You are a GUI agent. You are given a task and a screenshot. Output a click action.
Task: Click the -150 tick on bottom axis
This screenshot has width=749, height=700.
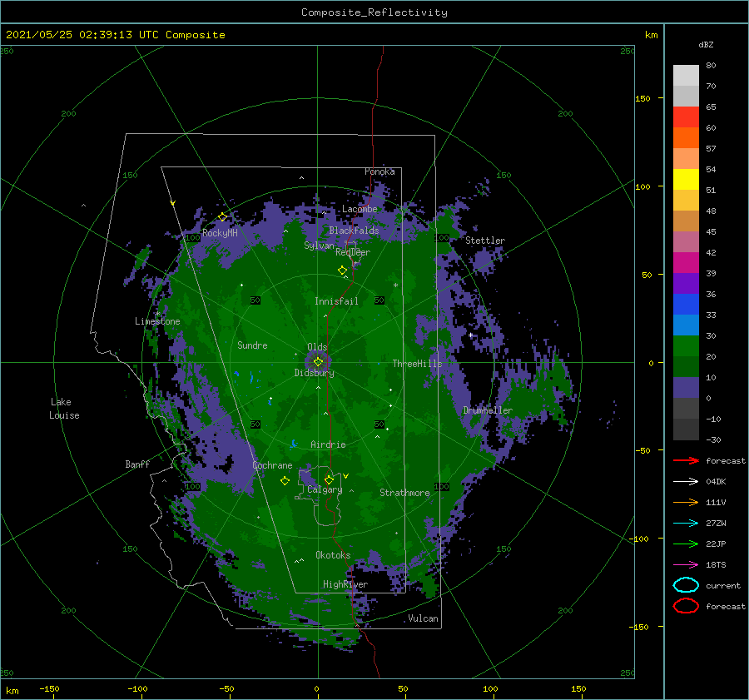click(x=50, y=688)
